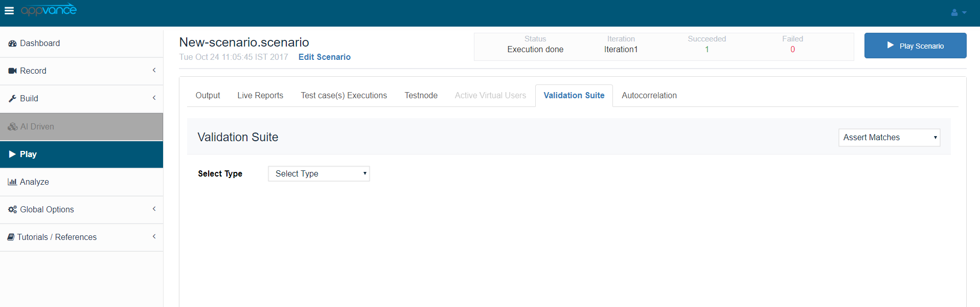The height and width of the screenshot is (307, 980).
Task: Click the hamburger menu icon
Action: 9,11
